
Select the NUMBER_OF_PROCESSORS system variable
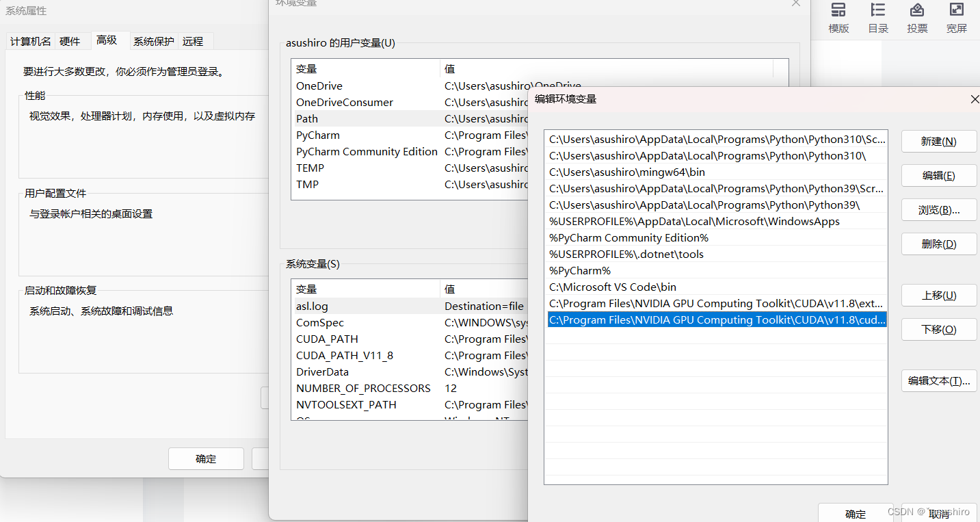pyautogui.click(x=412, y=389)
